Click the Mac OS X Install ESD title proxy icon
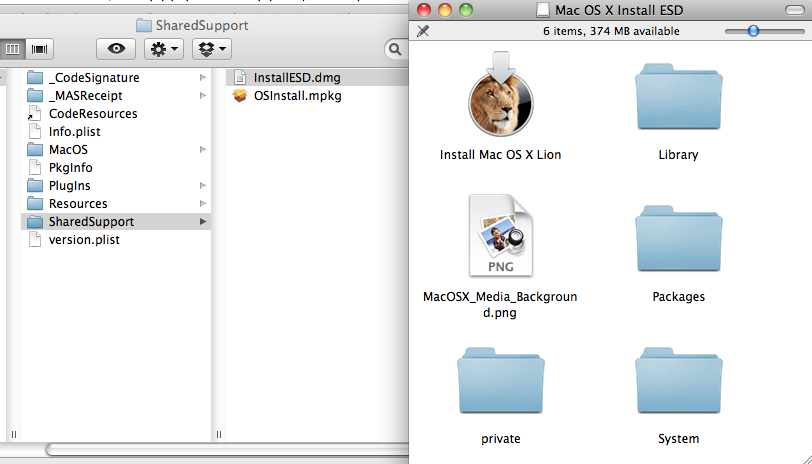The height and width of the screenshot is (464, 812). 543,10
